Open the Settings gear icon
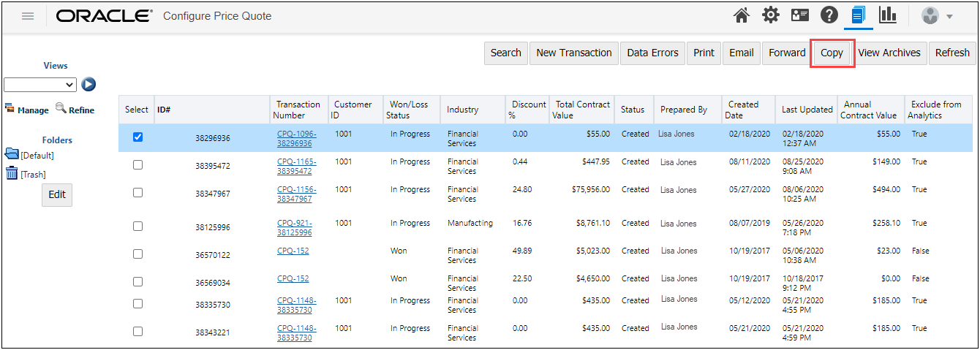The width and height of the screenshot is (980, 350). 771,15
